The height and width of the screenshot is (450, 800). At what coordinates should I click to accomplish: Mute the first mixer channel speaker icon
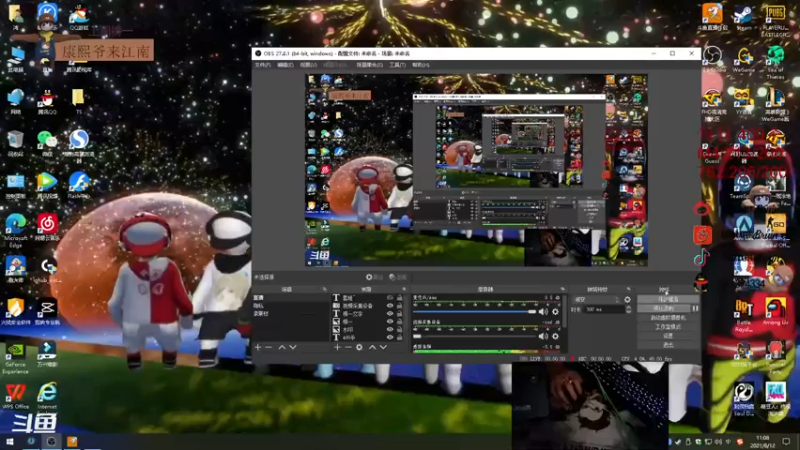(543, 311)
